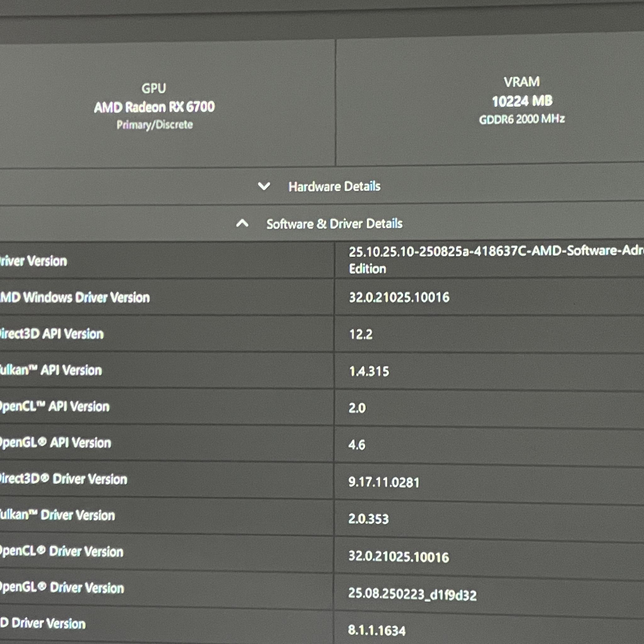Click the Hardware Details label
644x644 pixels.
334,186
